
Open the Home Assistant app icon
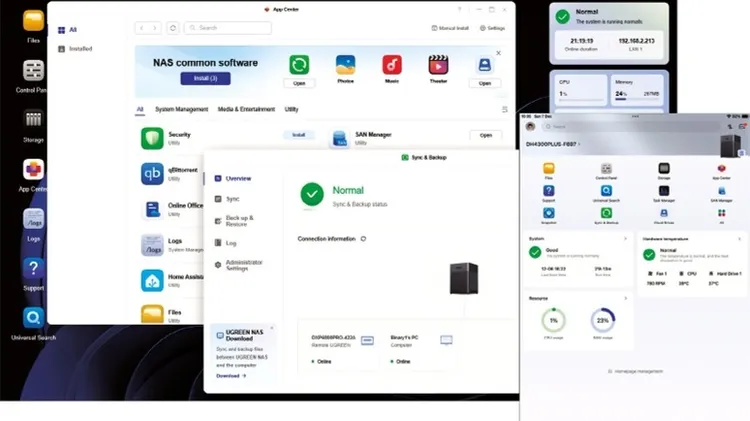[x=152, y=282]
